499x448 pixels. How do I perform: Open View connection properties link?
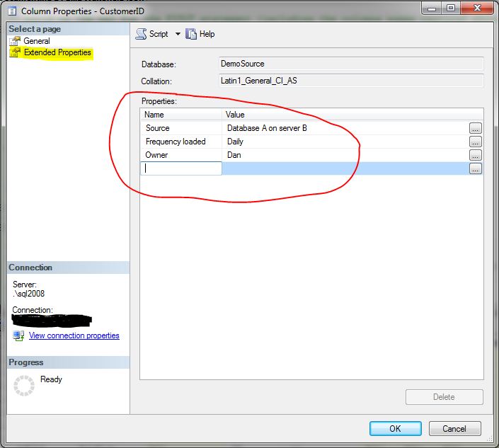click(x=74, y=335)
